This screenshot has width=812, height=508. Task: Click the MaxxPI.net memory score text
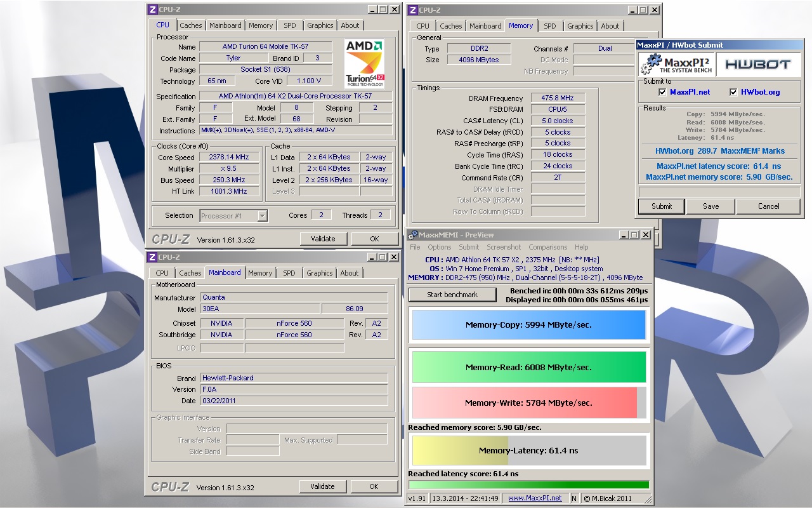click(719, 177)
